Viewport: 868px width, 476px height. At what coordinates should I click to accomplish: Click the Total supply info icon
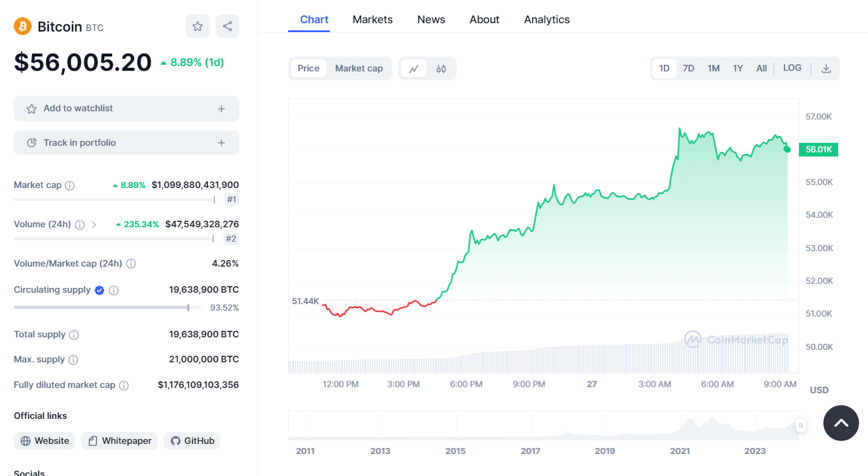pyautogui.click(x=74, y=335)
